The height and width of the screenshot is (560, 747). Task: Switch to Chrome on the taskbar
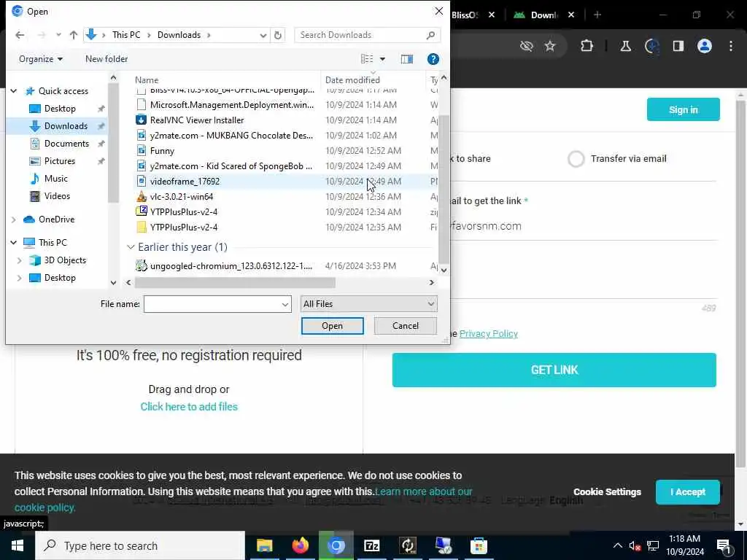(336, 545)
